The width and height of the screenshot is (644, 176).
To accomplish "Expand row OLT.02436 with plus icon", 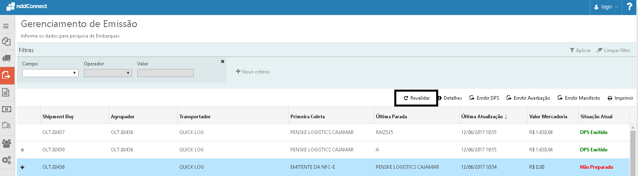I will pyautogui.click(x=23, y=167).
